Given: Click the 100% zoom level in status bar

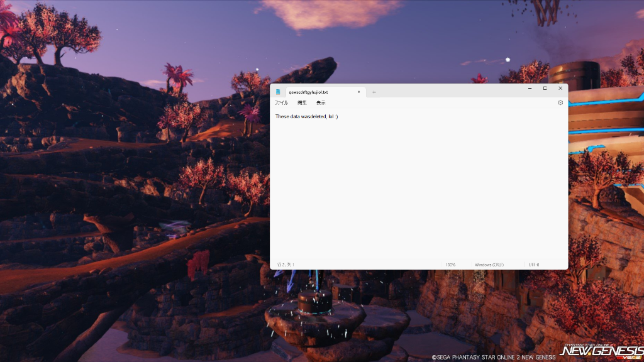Looking at the screenshot, I should 450,265.
